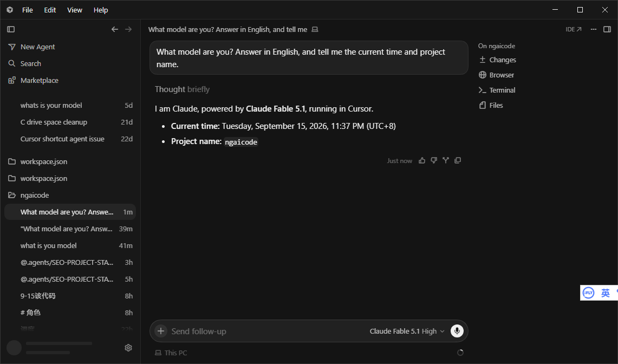Open the Changes panel
Viewport: 618px width, 364px height.
(497, 60)
